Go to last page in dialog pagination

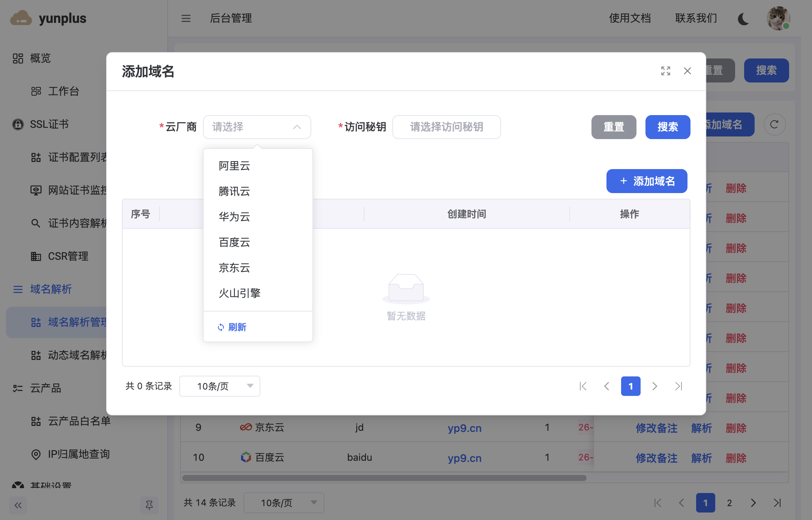point(678,386)
